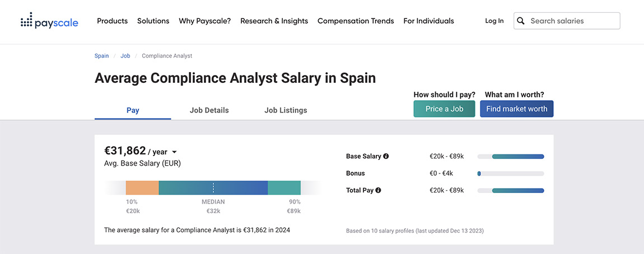Open the Products menu
This screenshot has height=254, width=644.
112,21
